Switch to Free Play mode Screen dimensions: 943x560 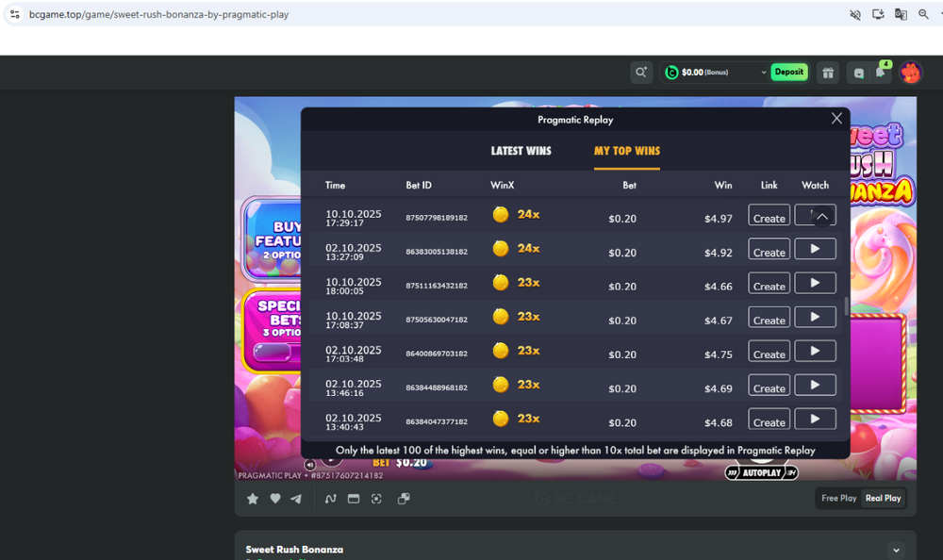837,498
